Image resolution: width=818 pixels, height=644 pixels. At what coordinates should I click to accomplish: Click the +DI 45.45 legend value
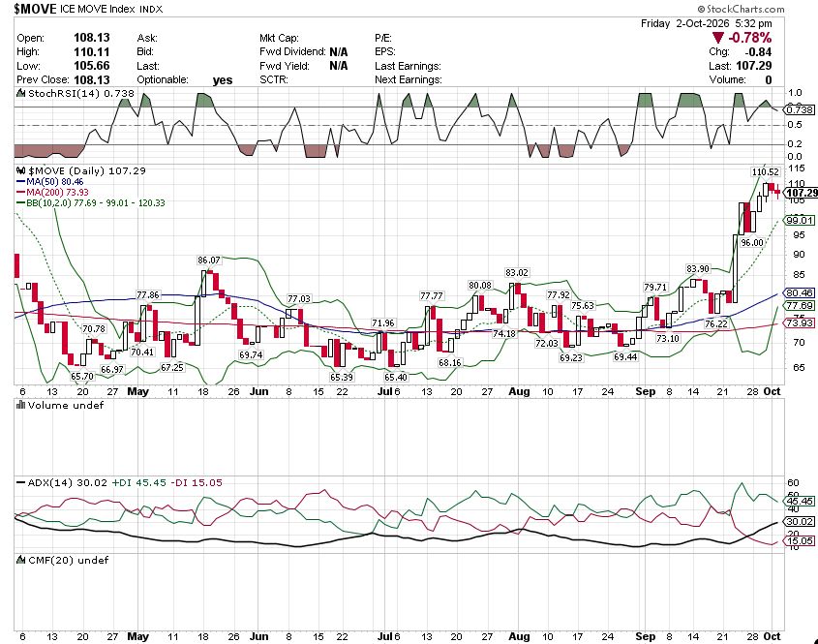(x=138, y=482)
